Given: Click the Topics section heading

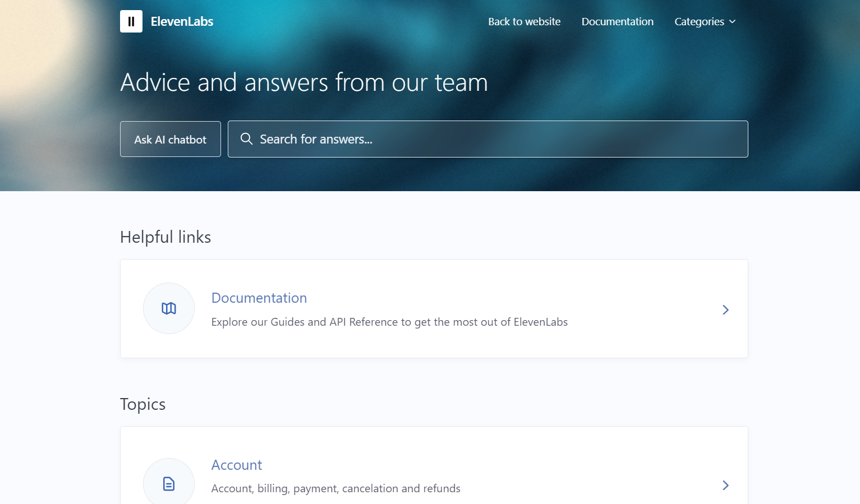Looking at the screenshot, I should coord(142,404).
